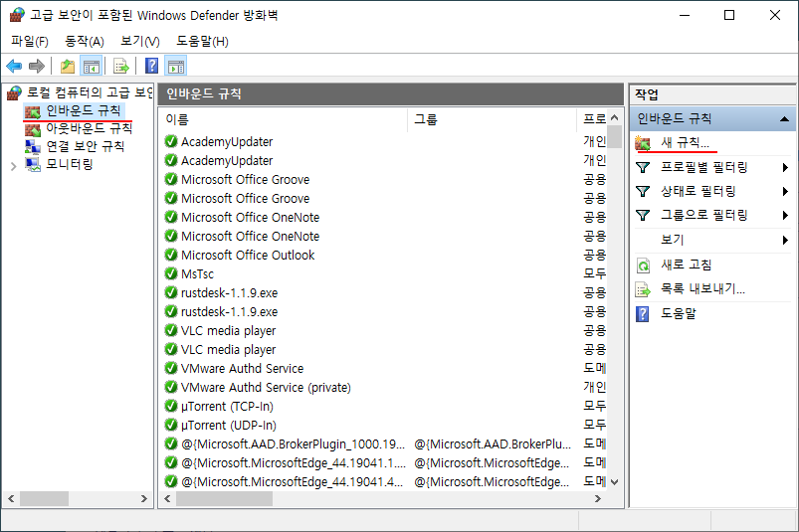This screenshot has width=799, height=532.
Task: Click the 도움말 help icon in action pane
Action: click(x=643, y=314)
